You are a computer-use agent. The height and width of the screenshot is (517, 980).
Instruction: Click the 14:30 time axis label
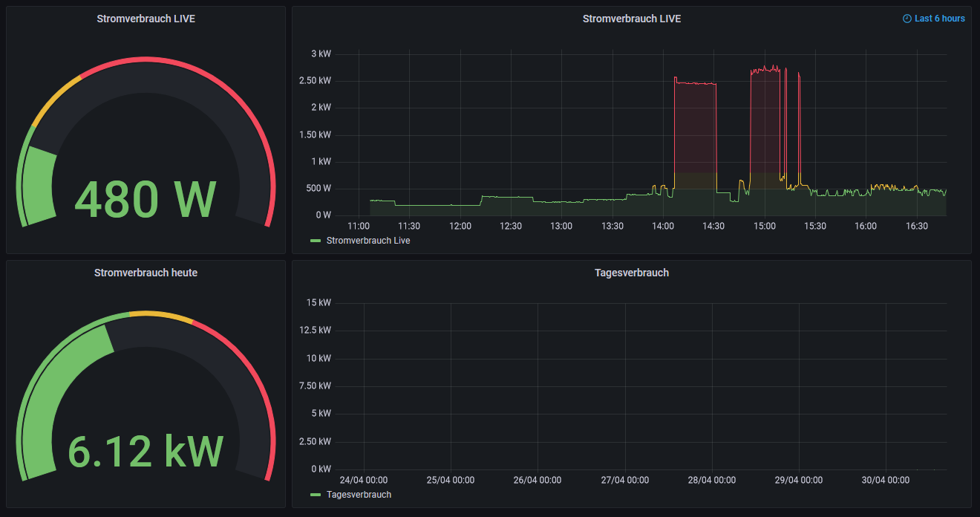click(x=713, y=226)
